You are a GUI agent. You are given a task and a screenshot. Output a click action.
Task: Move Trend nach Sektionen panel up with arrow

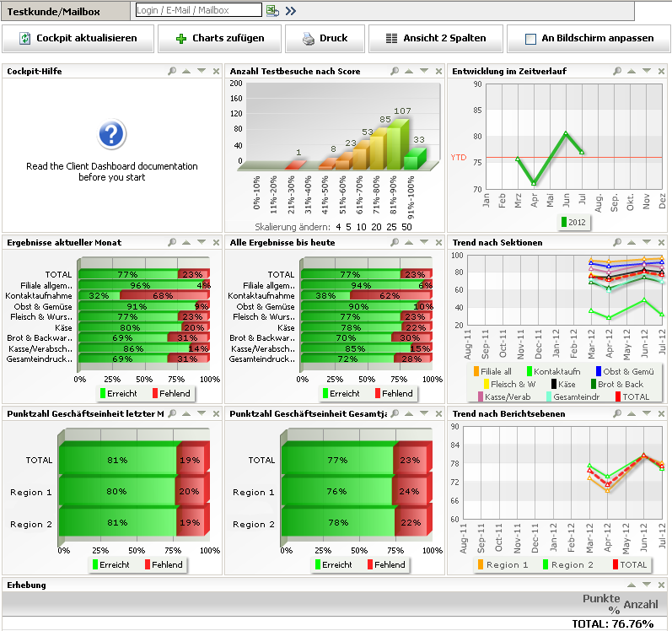[632, 243]
